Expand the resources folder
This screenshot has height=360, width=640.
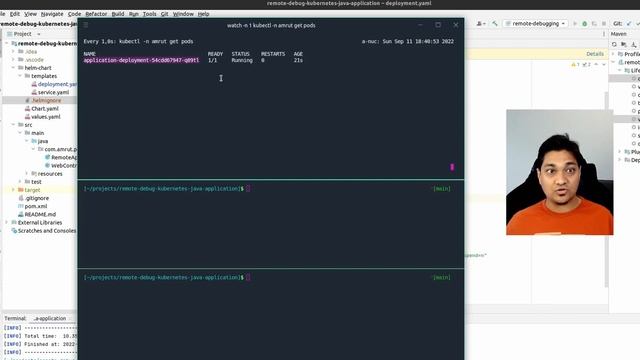(27, 173)
